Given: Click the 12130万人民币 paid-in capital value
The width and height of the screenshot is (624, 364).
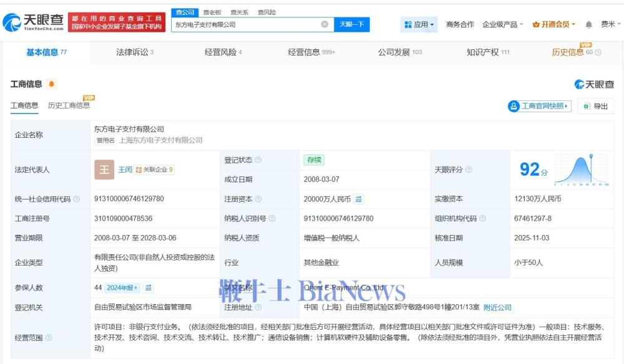Looking at the screenshot, I should tap(538, 199).
